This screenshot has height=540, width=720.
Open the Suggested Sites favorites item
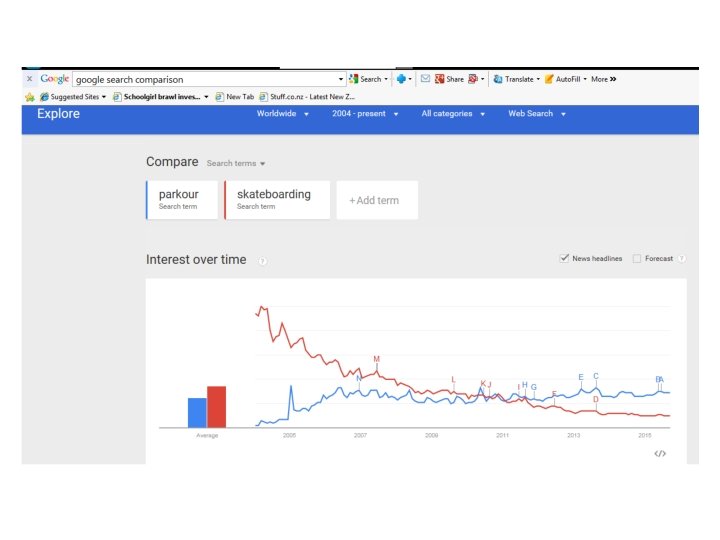(x=74, y=97)
